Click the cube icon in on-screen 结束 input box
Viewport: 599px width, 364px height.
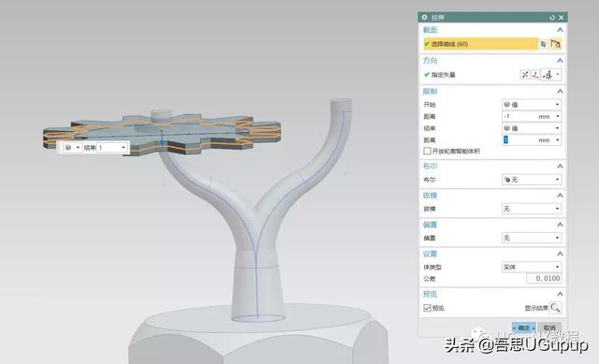(68, 148)
